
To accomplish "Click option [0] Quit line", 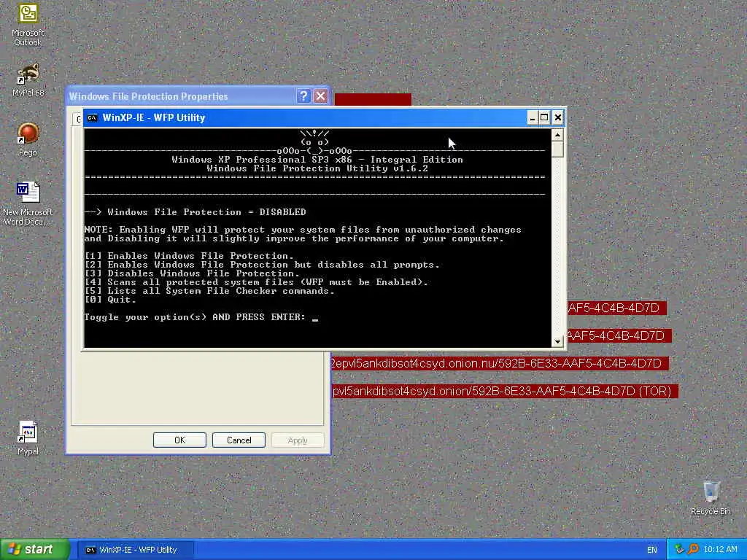I will [x=111, y=300].
